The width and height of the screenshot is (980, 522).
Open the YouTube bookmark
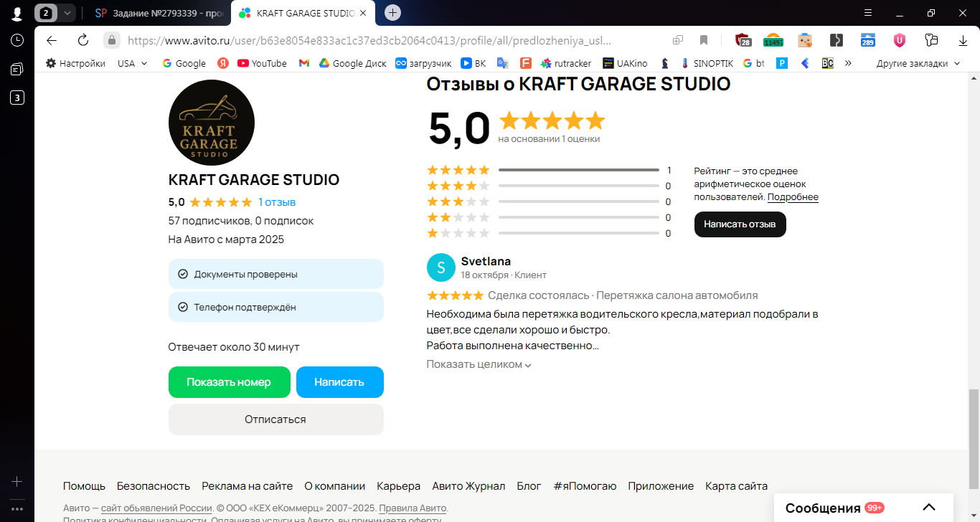(x=262, y=63)
